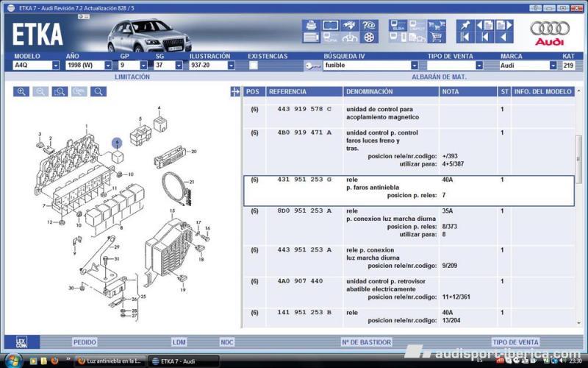588x368 pixels.
Task: Click the single-bar previous arrow icon
Action: (485, 38)
